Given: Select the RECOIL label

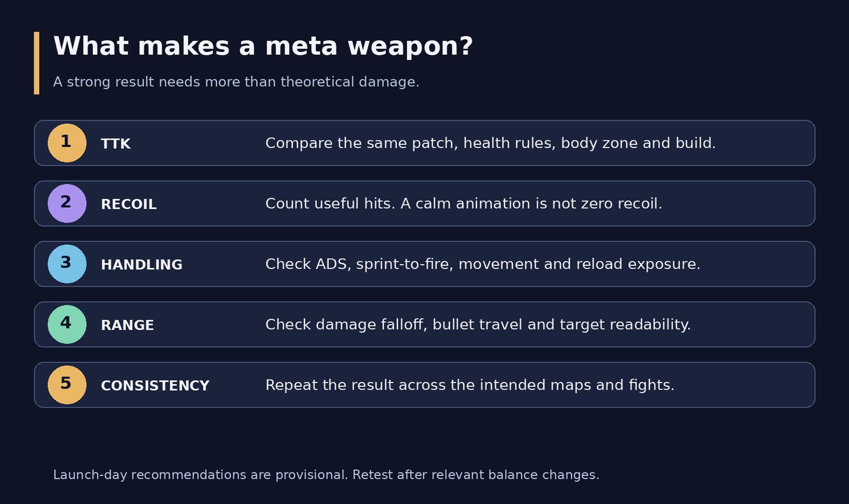Looking at the screenshot, I should tap(129, 204).
